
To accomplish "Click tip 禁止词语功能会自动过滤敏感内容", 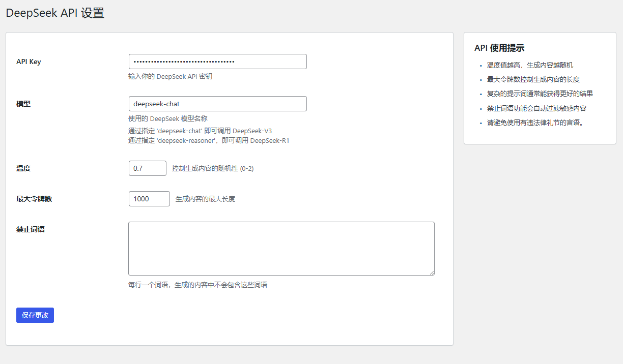I will point(537,108).
